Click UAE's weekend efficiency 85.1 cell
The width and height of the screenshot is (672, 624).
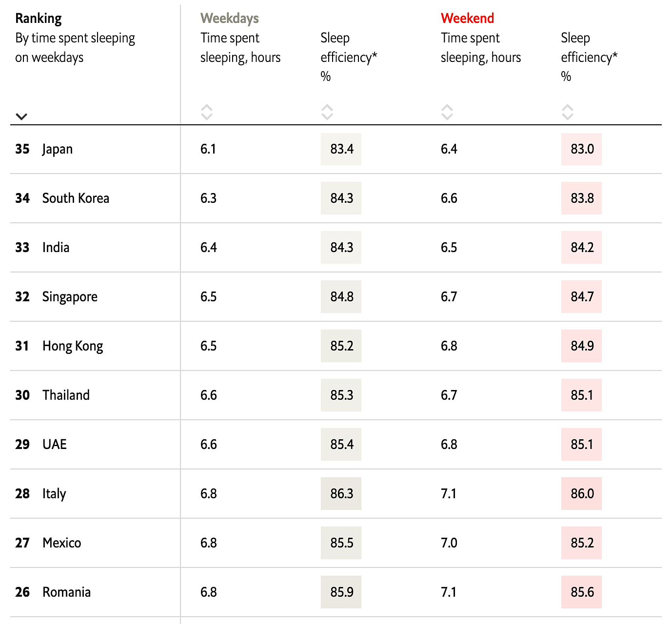pyautogui.click(x=582, y=445)
